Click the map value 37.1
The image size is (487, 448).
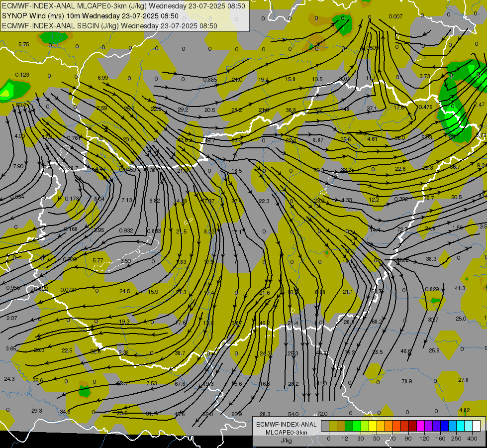coord(372,109)
